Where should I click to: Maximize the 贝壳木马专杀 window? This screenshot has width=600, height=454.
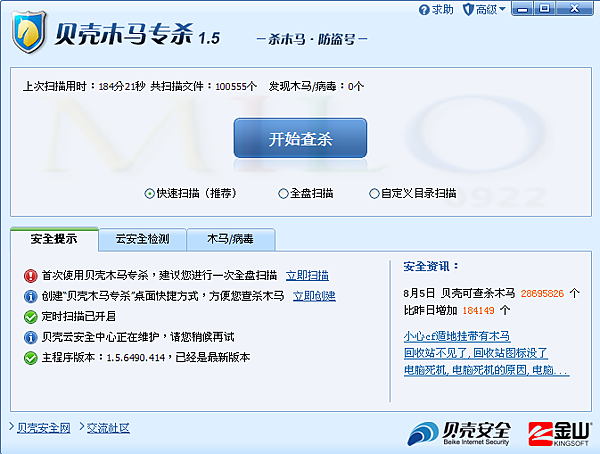click(545, 9)
